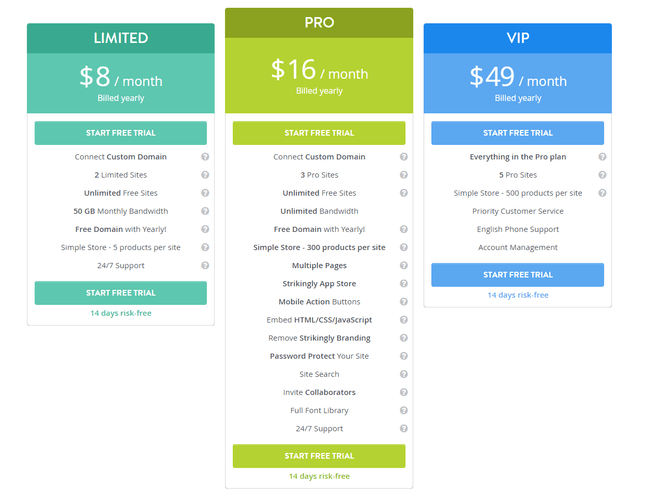Click help icon for Everything in the Pro plan

pyautogui.click(x=602, y=157)
